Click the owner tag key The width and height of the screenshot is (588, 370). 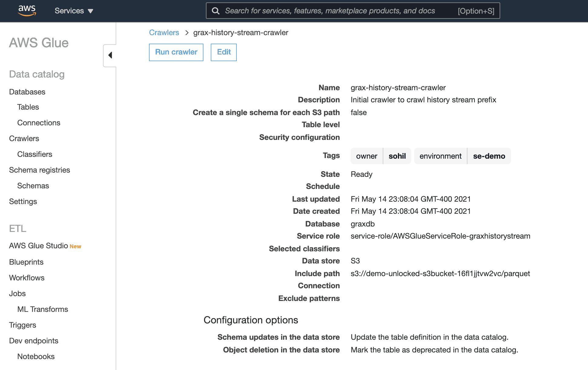(367, 156)
